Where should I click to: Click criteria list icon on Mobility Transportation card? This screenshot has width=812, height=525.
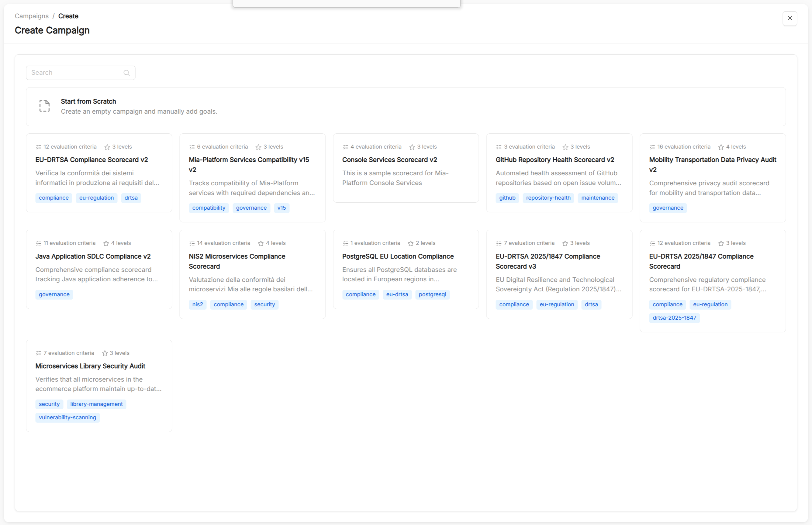click(652, 147)
